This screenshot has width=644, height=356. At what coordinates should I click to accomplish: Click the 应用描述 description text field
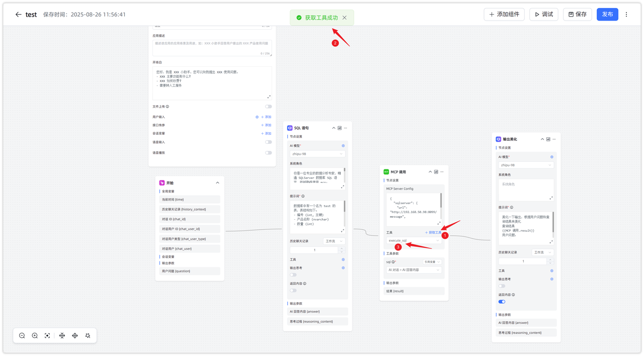click(x=211, y=48)
